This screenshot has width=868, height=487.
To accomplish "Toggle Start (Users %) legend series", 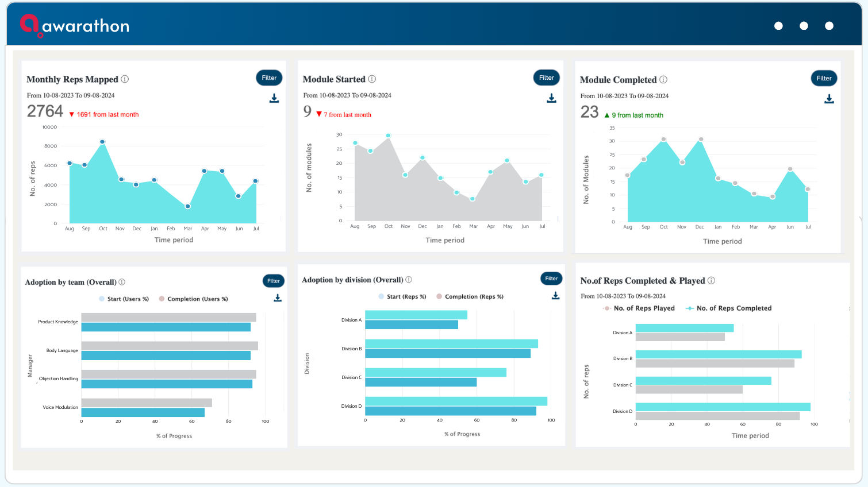I will (x=124, y=299).
